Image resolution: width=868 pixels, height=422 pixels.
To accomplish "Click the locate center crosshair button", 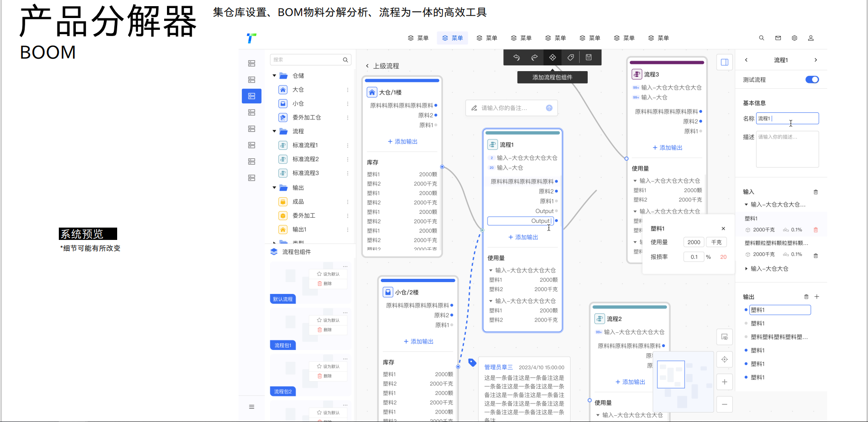I will coord(724,359).
